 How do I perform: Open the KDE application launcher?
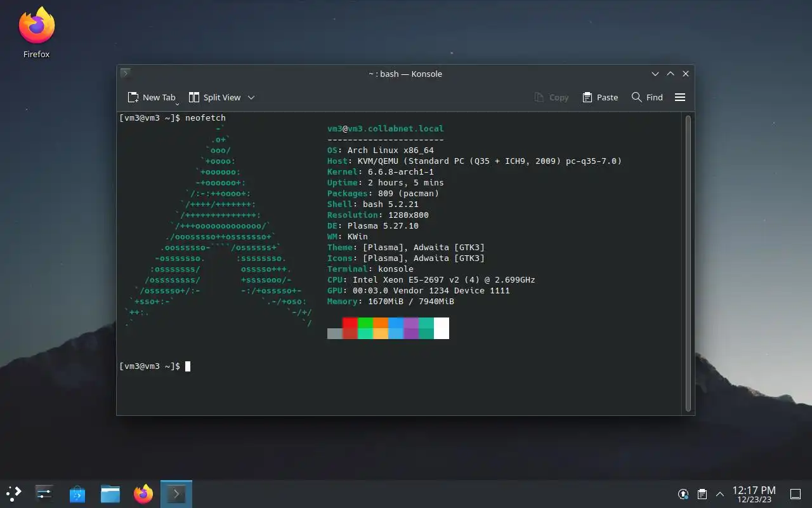click(x=13, y=493)
